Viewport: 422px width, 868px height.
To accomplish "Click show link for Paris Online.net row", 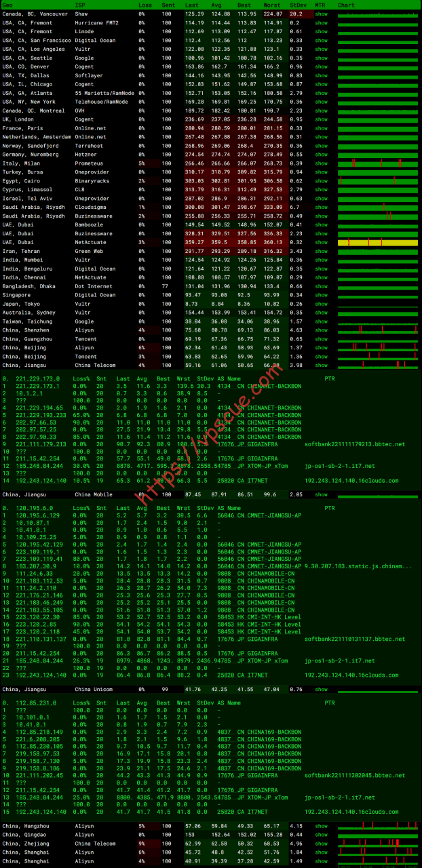I will point(321,128).
